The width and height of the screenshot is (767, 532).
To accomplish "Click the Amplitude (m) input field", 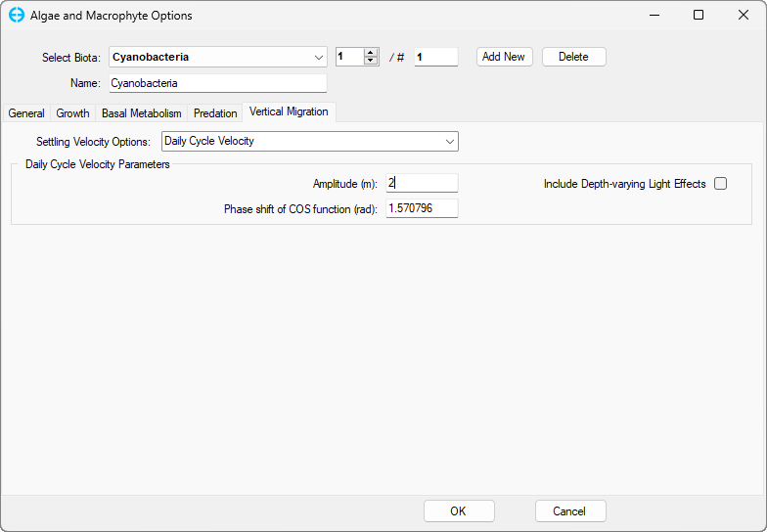I will click(422, 184).
